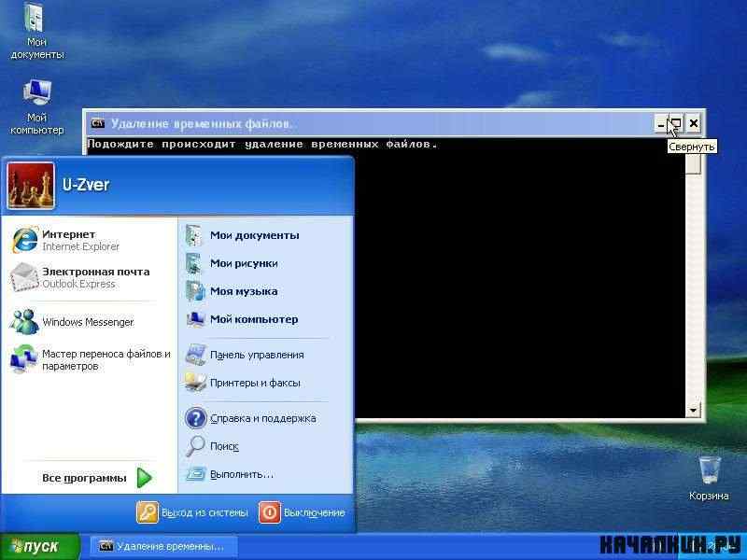Expand Все программы list
Viewport: 747px width, 560px height.
[97, 478]
